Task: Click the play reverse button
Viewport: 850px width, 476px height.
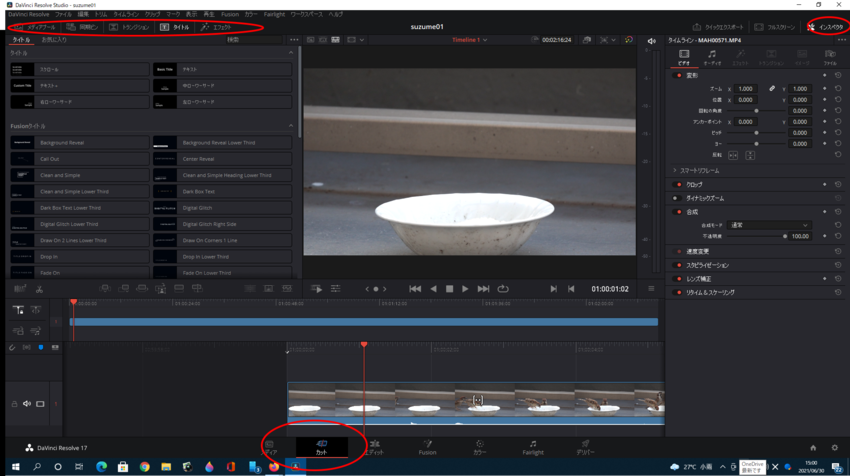Action: (x=433, y=289)
